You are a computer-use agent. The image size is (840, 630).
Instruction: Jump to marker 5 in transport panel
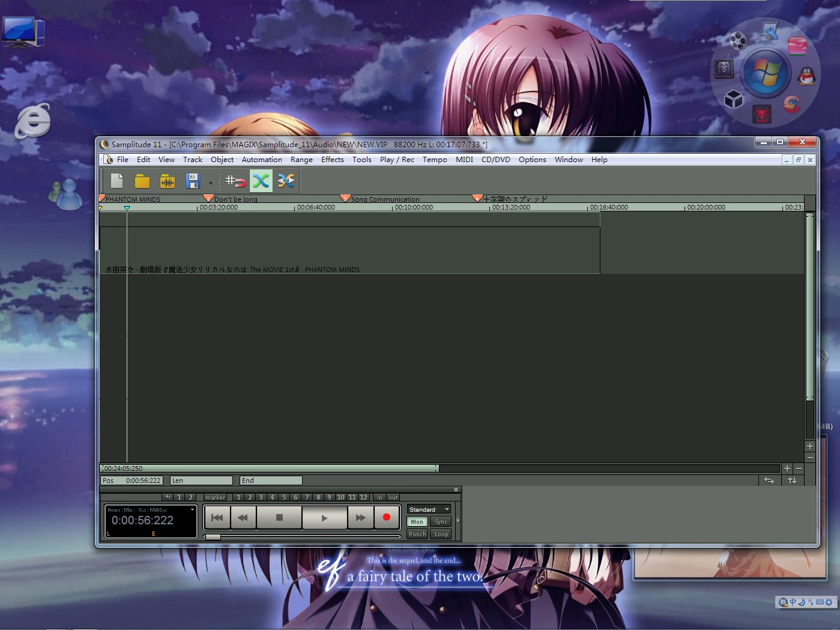tap(285, 497)
